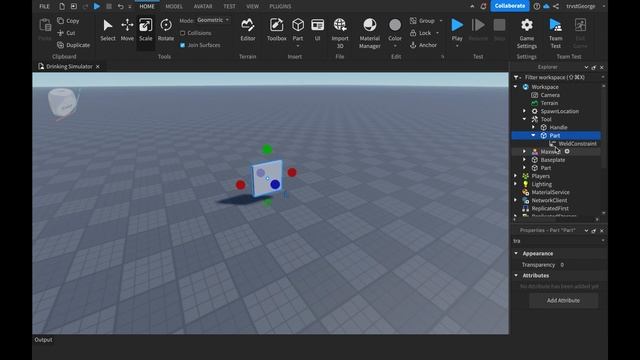Image resolution: width=640 pixels, height=360 pixels.
Task: Start Play test
Action: click(x=457, y=26)
